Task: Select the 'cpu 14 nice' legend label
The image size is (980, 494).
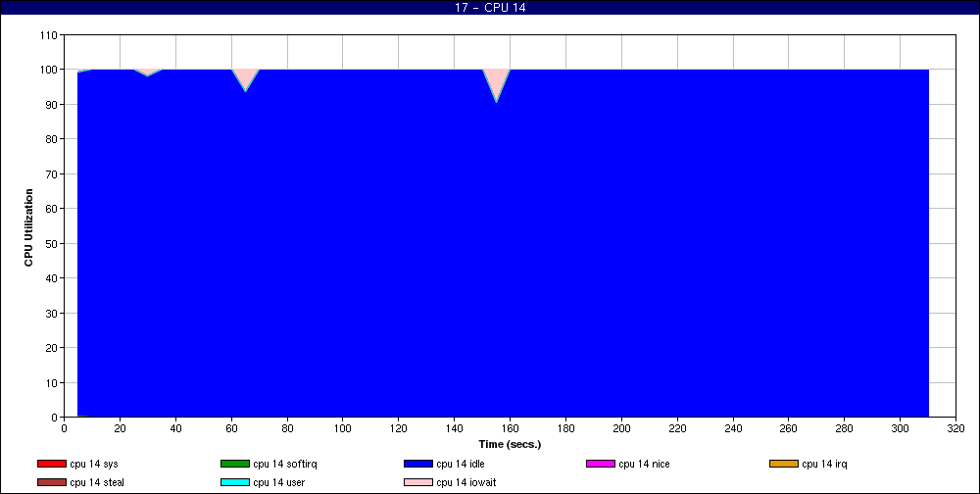Action: coord(644,464)
